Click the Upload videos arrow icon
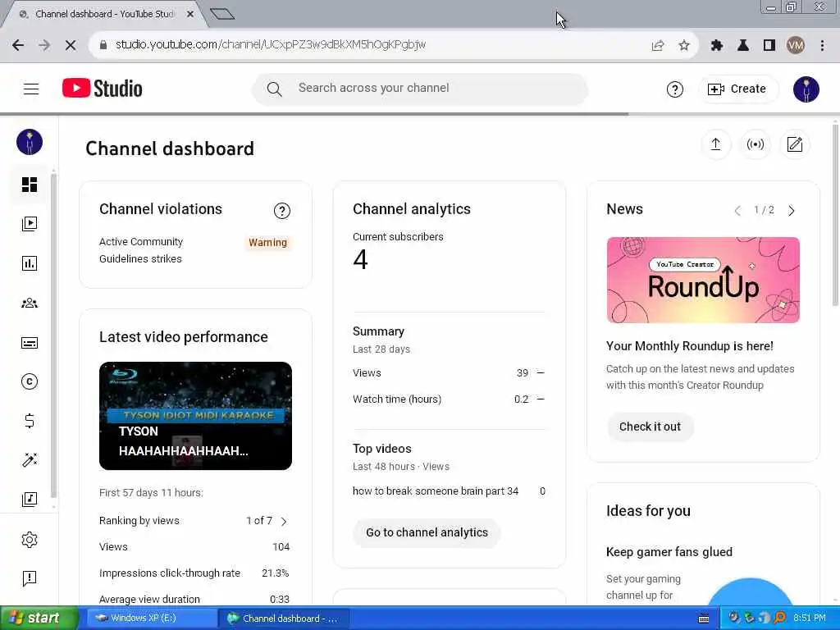 pos(715,144)
